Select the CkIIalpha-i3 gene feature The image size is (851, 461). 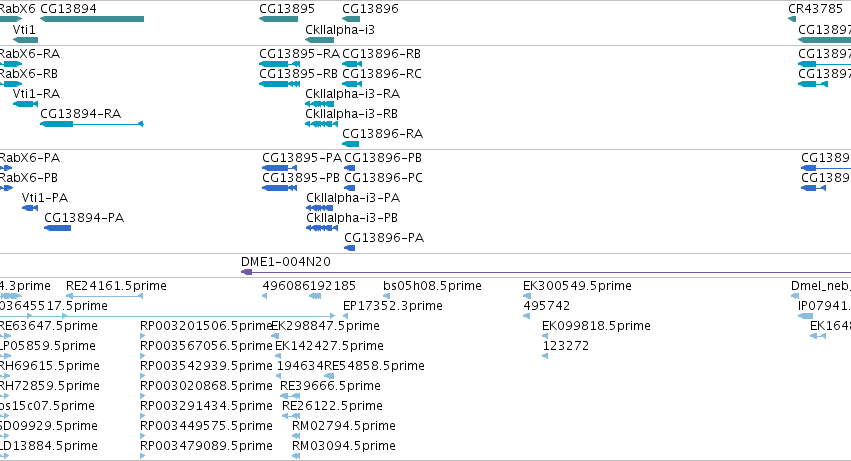(x=320, y=40)
